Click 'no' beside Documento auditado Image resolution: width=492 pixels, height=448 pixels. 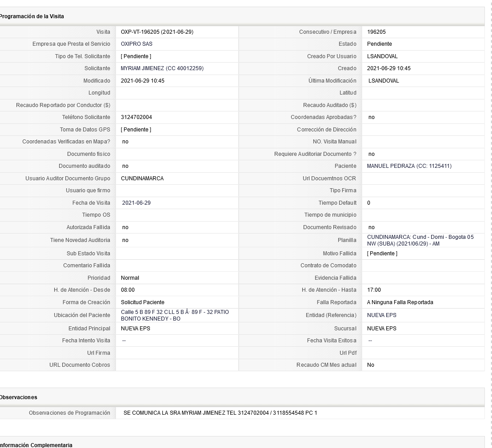click(x=125, y=166)
